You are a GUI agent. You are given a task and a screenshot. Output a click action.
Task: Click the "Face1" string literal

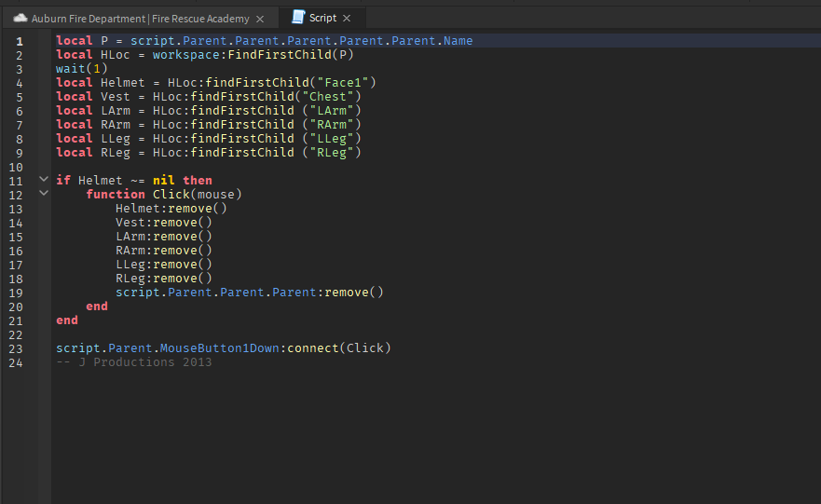point(342,83)
